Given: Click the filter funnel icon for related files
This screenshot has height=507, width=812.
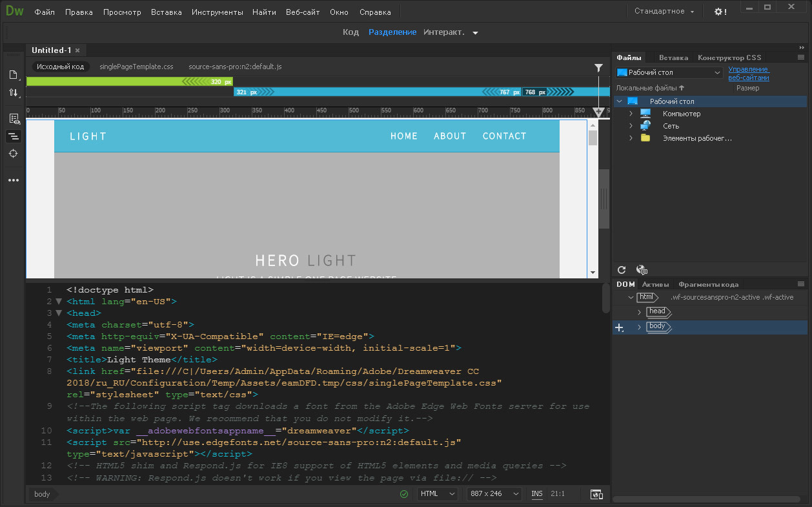Looking at the screenshot, I should [598, 67].
